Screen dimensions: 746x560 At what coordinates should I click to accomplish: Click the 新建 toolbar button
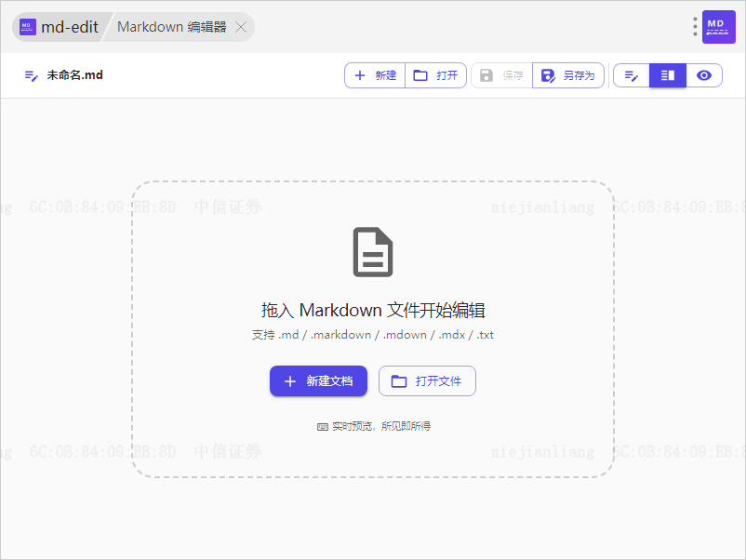(375, 75)
